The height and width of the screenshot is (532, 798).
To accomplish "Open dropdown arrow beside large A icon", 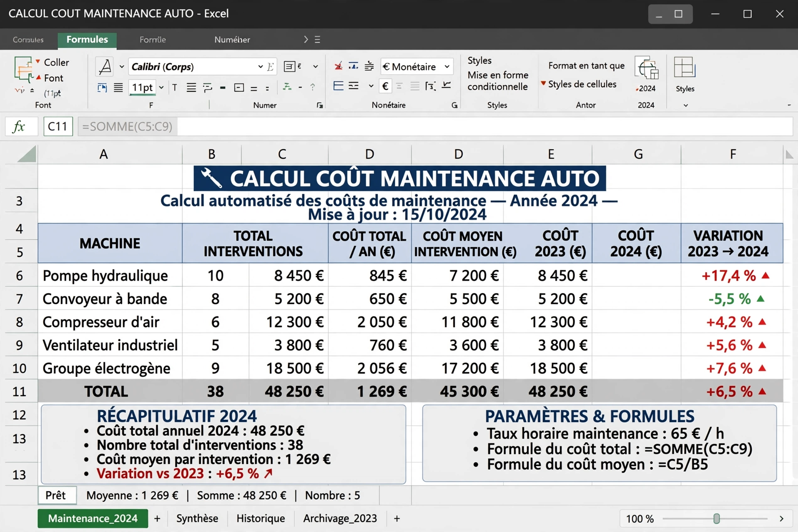I will tap(122, 66).
